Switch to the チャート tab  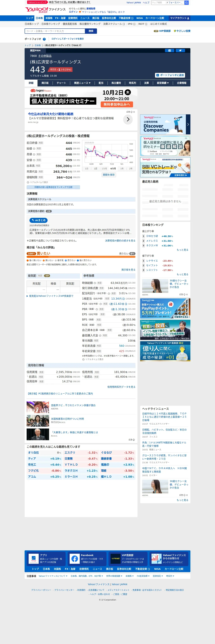(61, 83)
